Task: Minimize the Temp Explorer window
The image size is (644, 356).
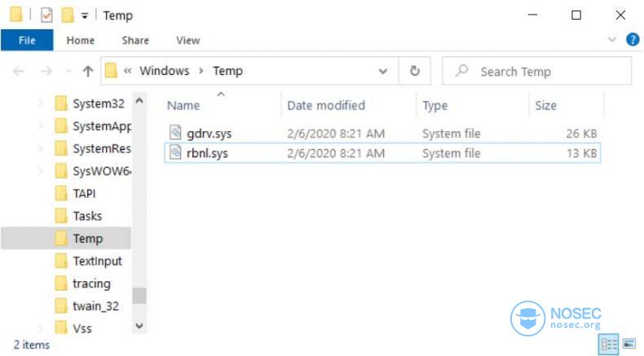Action: pos(532,15)
